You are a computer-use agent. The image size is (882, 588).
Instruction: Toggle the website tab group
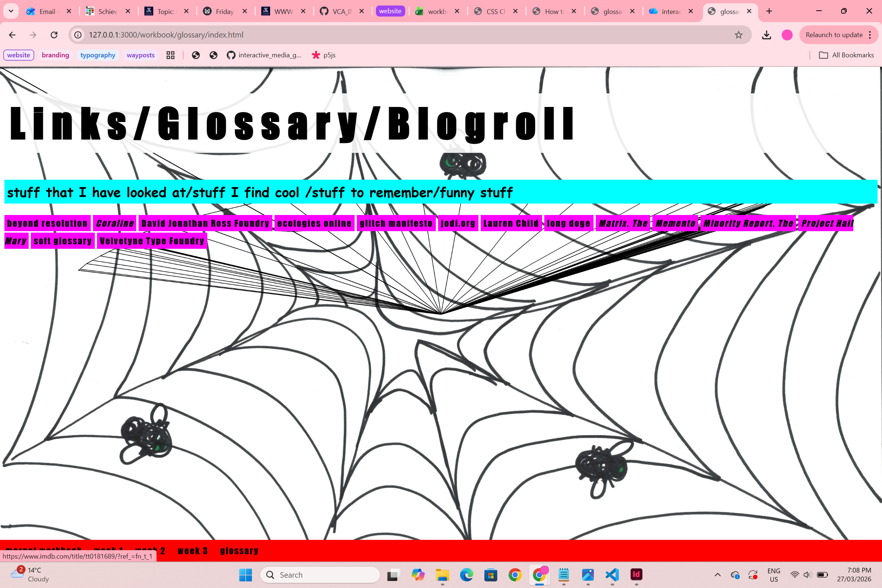pyautogui.click(x=390, y=11)
